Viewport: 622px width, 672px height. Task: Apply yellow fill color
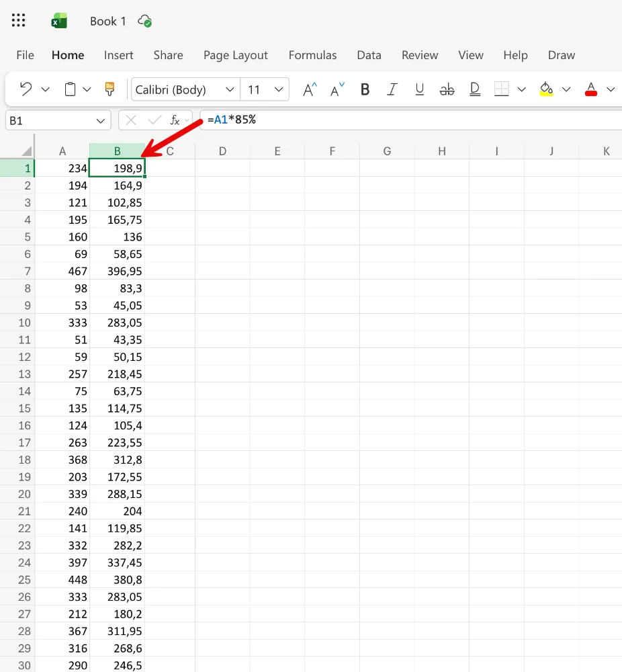click(546, 89)
